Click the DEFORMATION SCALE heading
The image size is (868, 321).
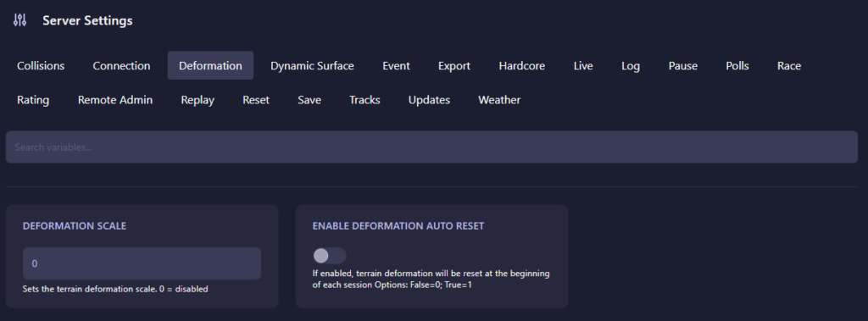coord(75,226)
